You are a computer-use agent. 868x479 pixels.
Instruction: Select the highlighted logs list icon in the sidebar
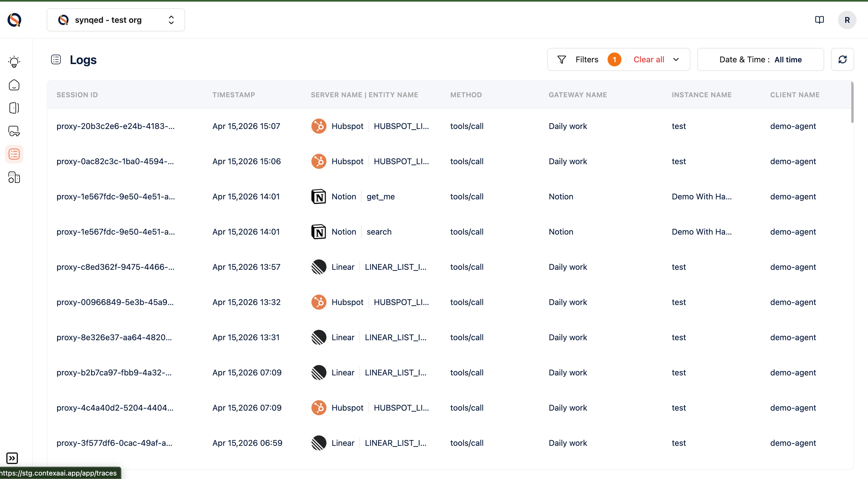coord(14,154)
